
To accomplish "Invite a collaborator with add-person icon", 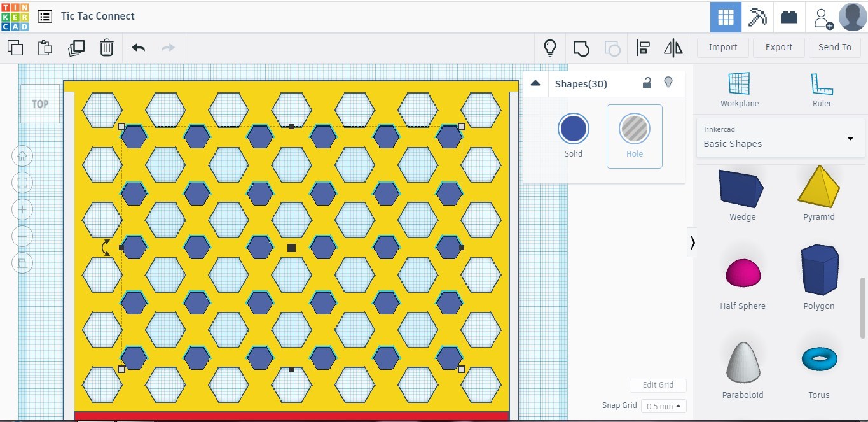I will (x=823, y=18).
